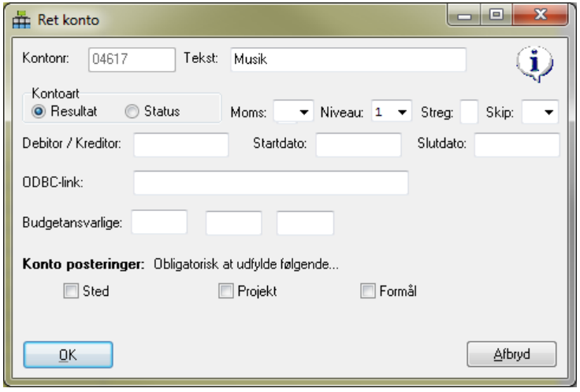Open the Skip dropdown
Screen dimensions: 580x392
point(540,112)
